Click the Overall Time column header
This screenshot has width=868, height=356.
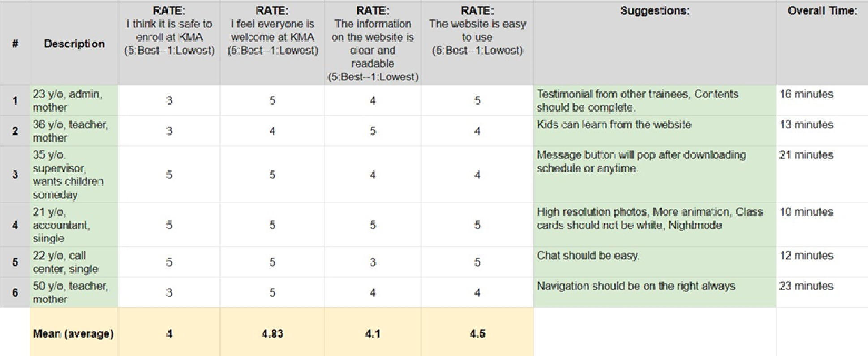click(822, 11)
